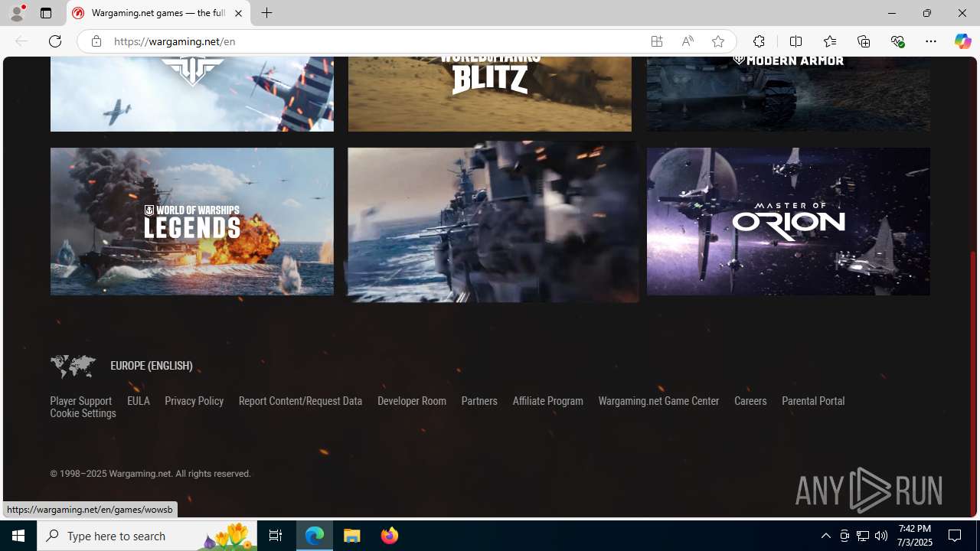The image size is (980, 551).
Task: Open Favorites list icon
Action: coord(830,41)
